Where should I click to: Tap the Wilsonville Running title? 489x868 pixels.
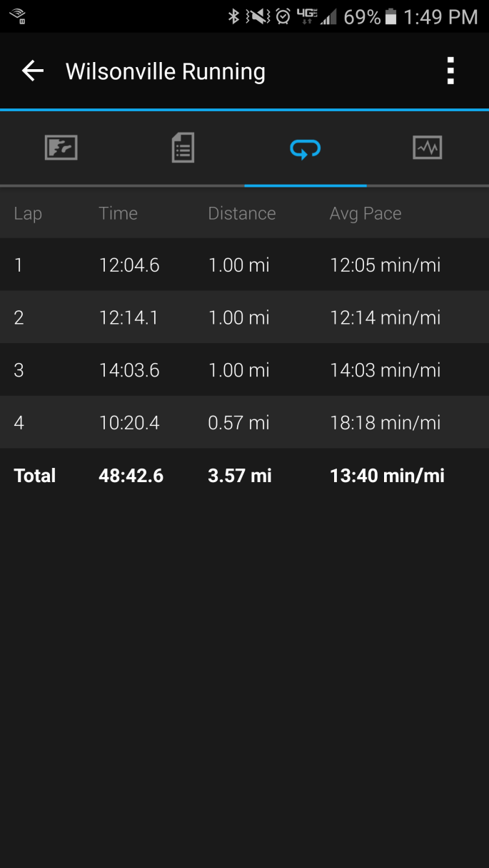click(166, 71)
